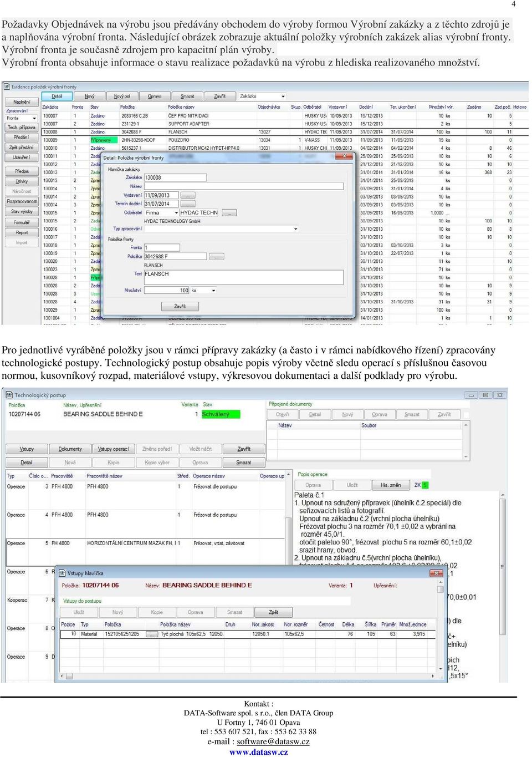The height and width of the screenshot is (757, 532).
Task: Click Nor. jakost column header in Vstupy grid
Action: (263, 624)
